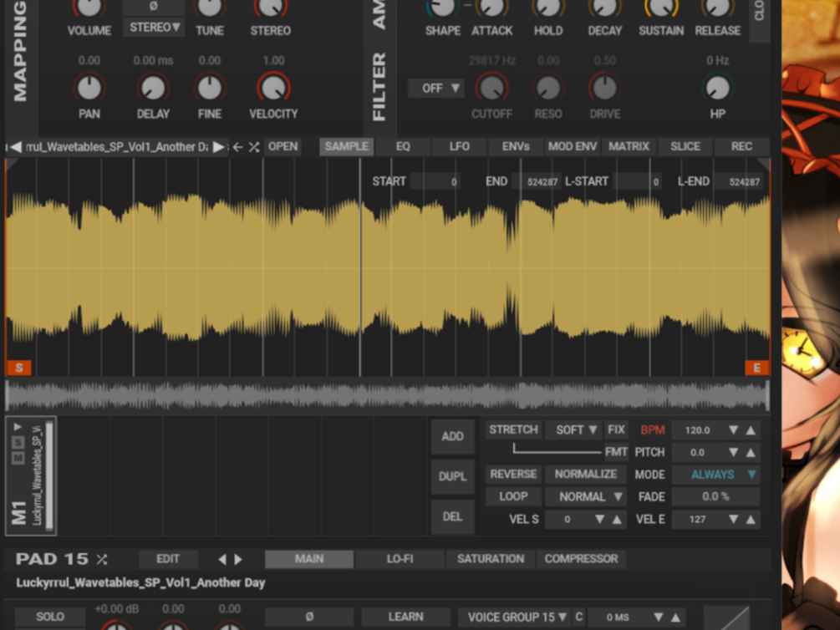The width and height of the screenshot is (840, 630).
Task: Click the orange S start marker
Action: coord(18,368)
